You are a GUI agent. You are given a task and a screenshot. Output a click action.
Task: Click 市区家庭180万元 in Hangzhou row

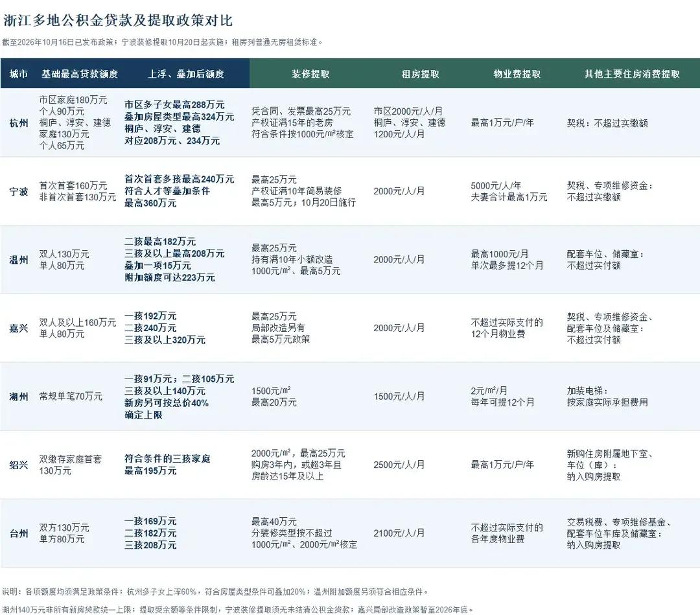(x=73, y=100)
